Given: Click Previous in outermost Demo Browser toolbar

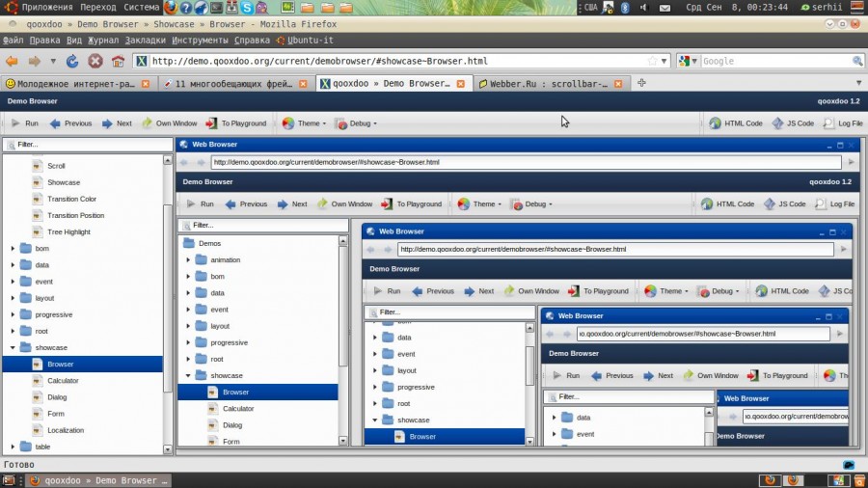Looking at the screenshot, I should 70,123.
